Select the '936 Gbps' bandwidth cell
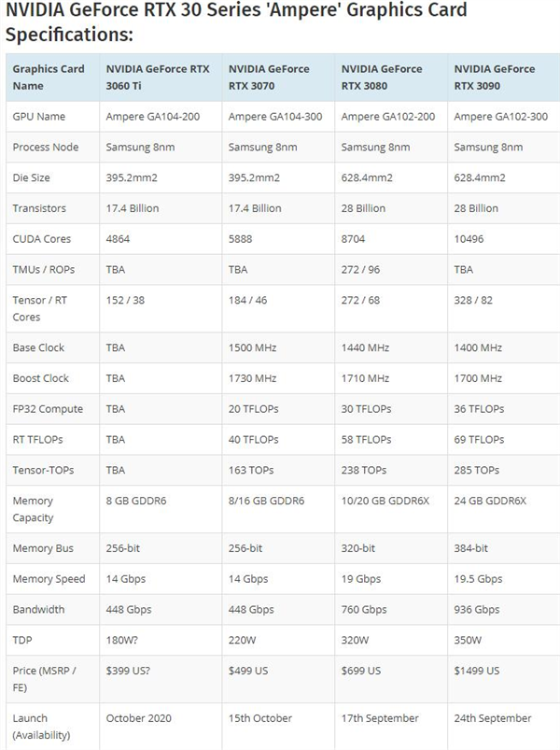This screenshot has height=750, width=560. [476, 610]
